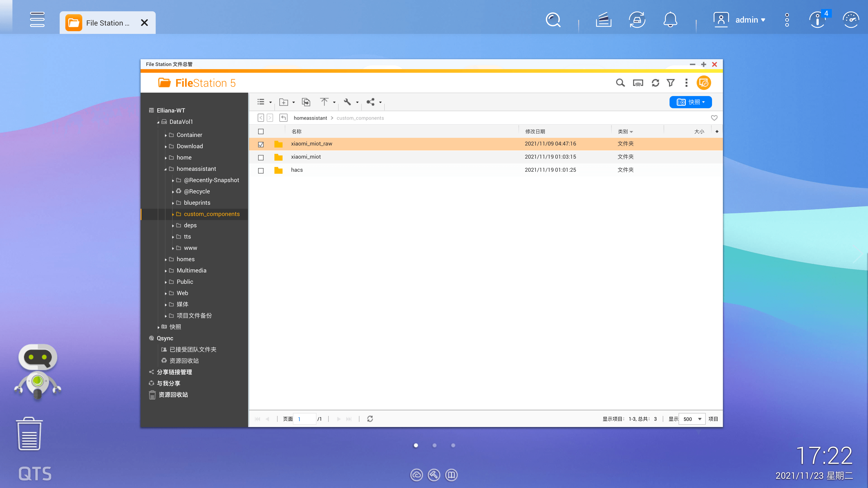This screenshot has width=868, height=488.
Task: Select the www folder in tree
Action: (190, 248)
